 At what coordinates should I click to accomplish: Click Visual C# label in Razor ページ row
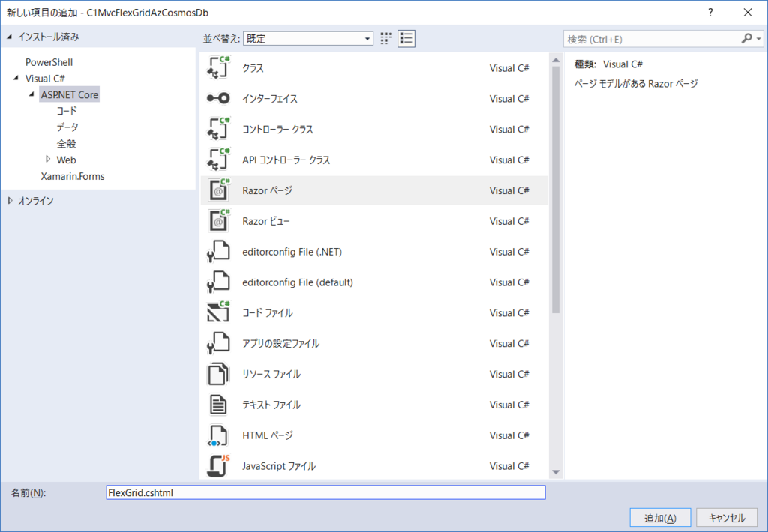tap(509, 190)
